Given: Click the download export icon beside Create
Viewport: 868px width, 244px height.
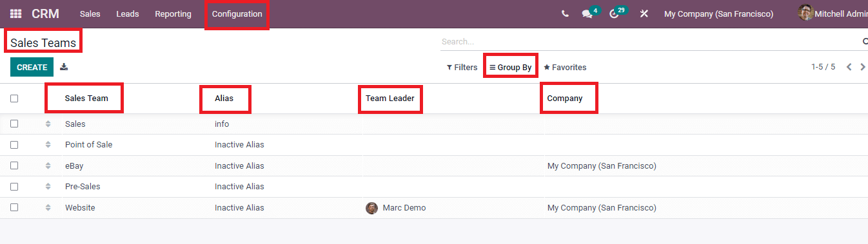Looking at the screenshot, I should point(64,67).
